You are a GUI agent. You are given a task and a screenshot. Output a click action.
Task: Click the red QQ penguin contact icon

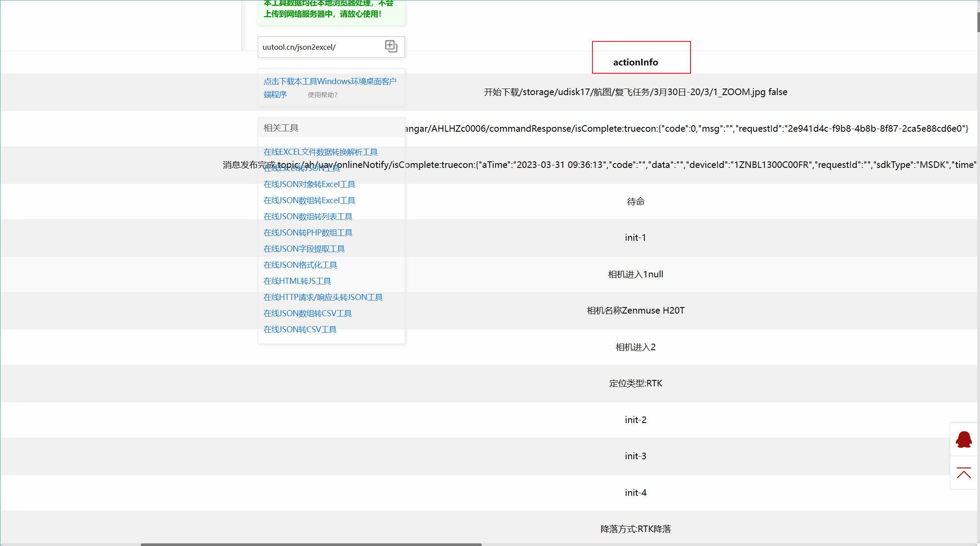[x=964, y=440]
